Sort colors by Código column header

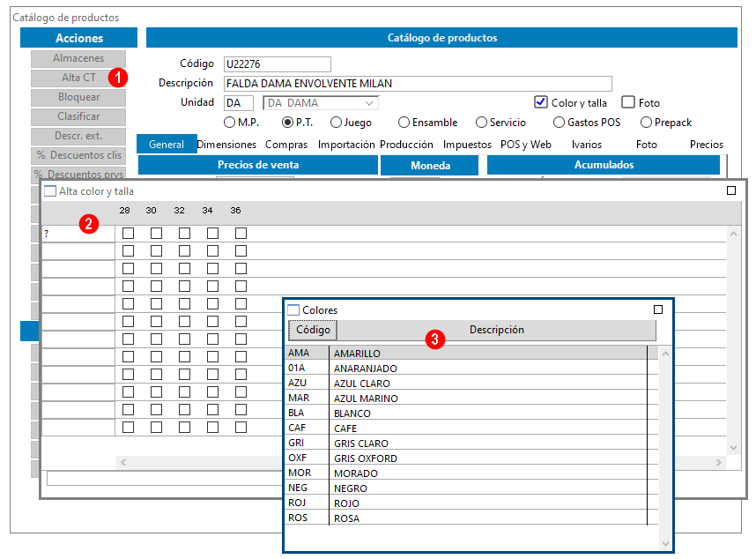pos(313,330)
